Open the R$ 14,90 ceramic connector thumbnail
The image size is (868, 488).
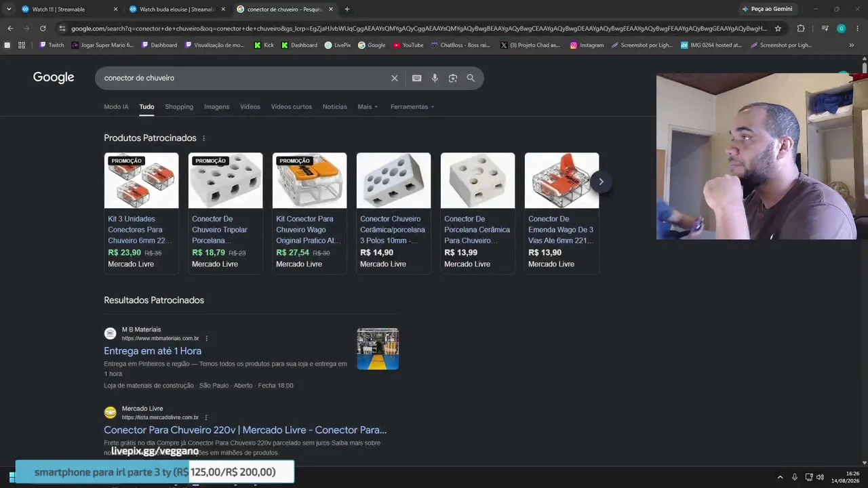tap(393, 180)
